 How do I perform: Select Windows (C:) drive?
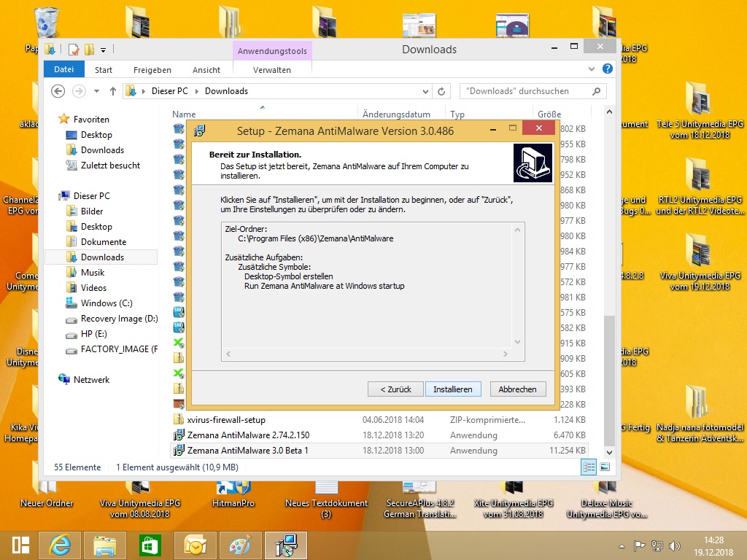click(x=107, y=303)
